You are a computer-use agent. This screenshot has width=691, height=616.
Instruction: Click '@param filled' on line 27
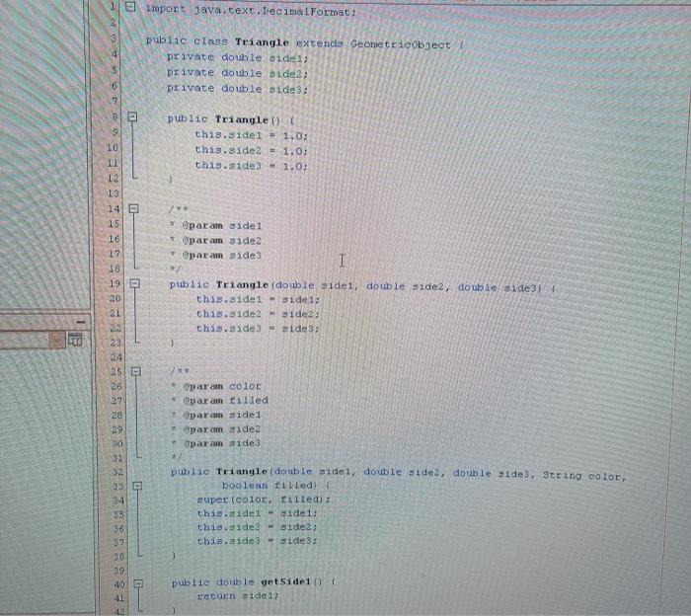(226, 401)
